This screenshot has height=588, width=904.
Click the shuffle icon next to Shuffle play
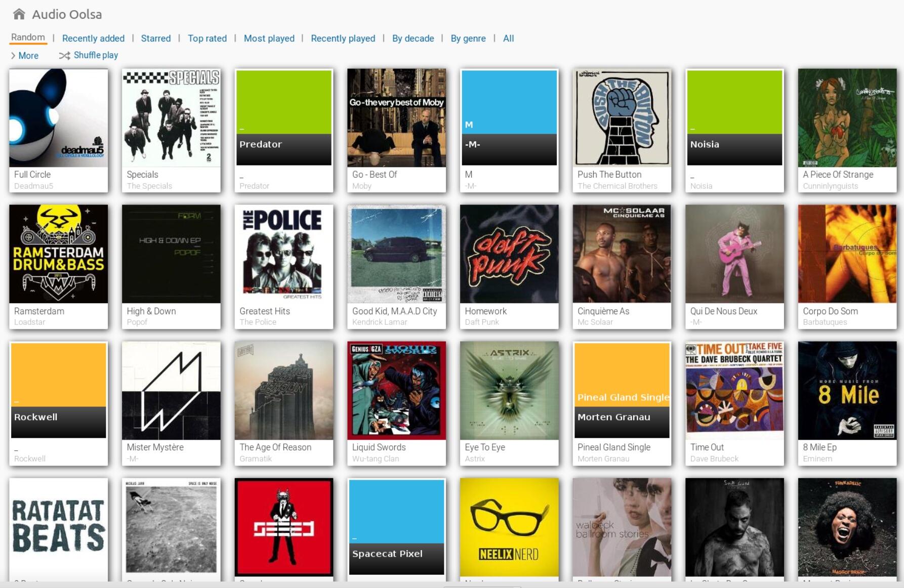click(64, 56)
